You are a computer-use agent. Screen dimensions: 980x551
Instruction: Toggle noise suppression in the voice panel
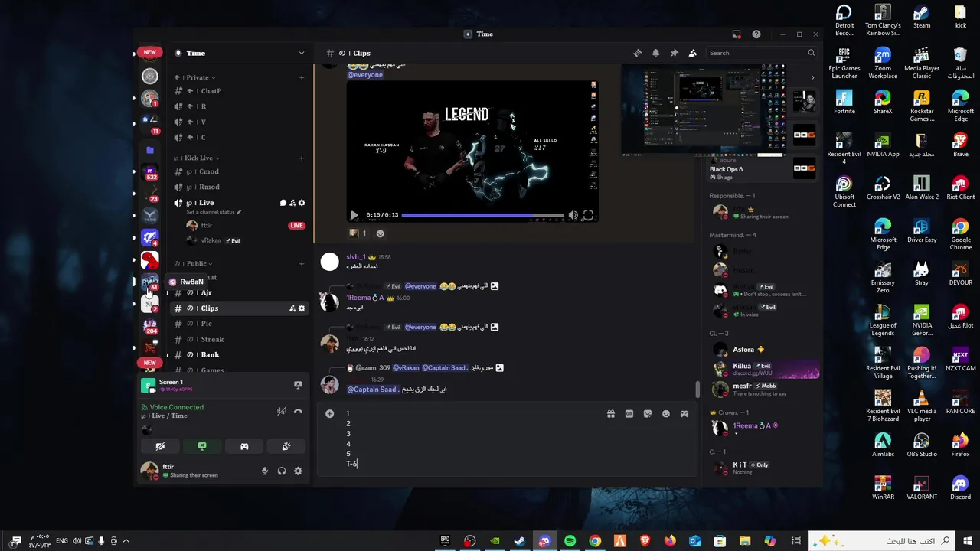pos(282,411)
